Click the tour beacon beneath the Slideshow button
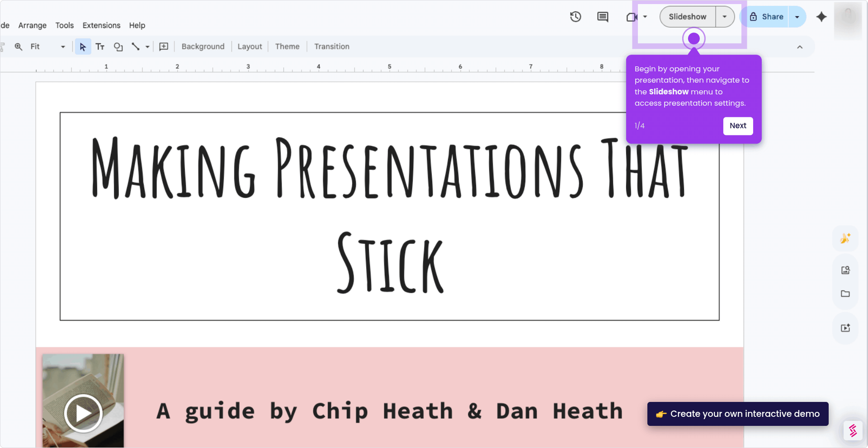Image resolution: width=868 pixels, height=448 pixels. coord(693,39)
